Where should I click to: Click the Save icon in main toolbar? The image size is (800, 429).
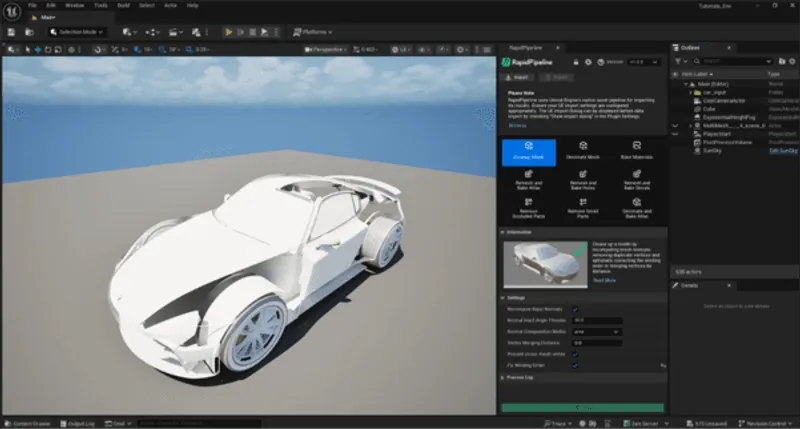pos(11,32)
